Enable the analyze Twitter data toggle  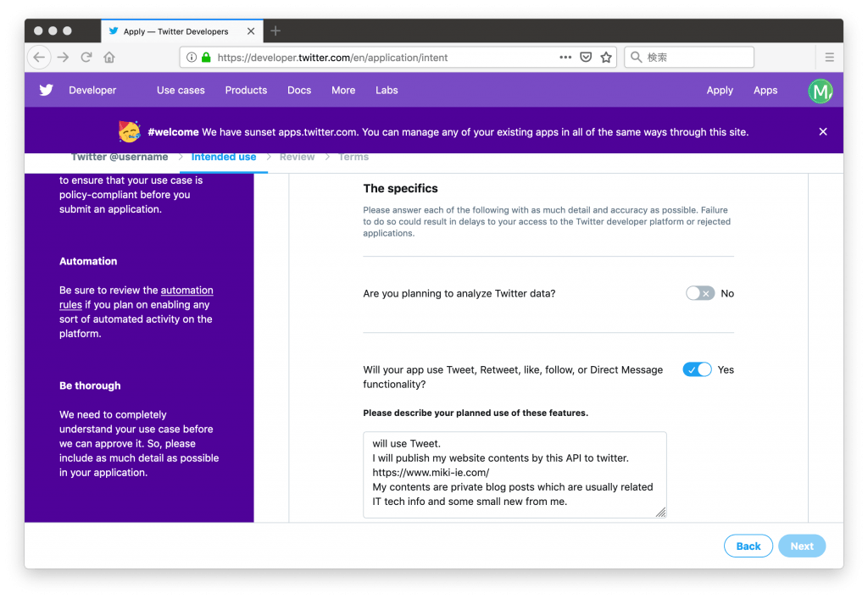(x=700, y=293)
